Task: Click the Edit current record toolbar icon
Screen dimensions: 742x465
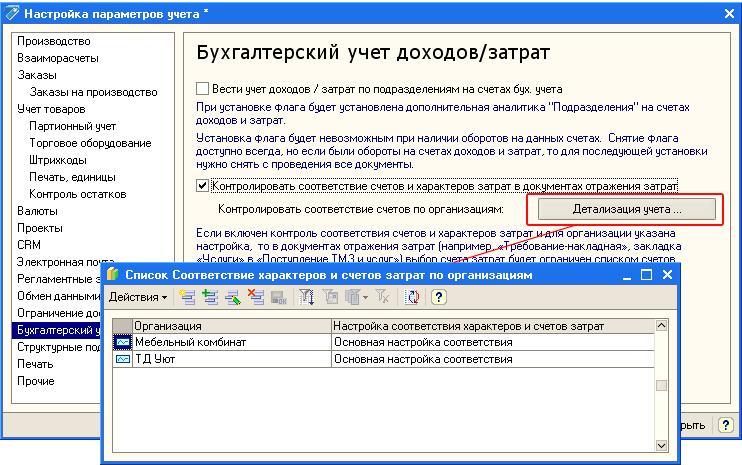Action: pyautogui.click(x=233, y=297)
